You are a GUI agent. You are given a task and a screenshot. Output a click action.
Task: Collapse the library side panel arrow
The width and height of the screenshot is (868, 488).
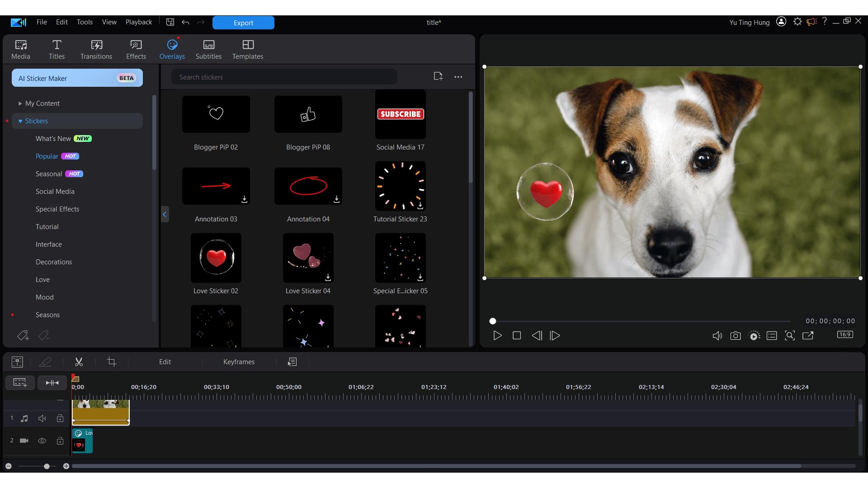click(x=165, y=214)
